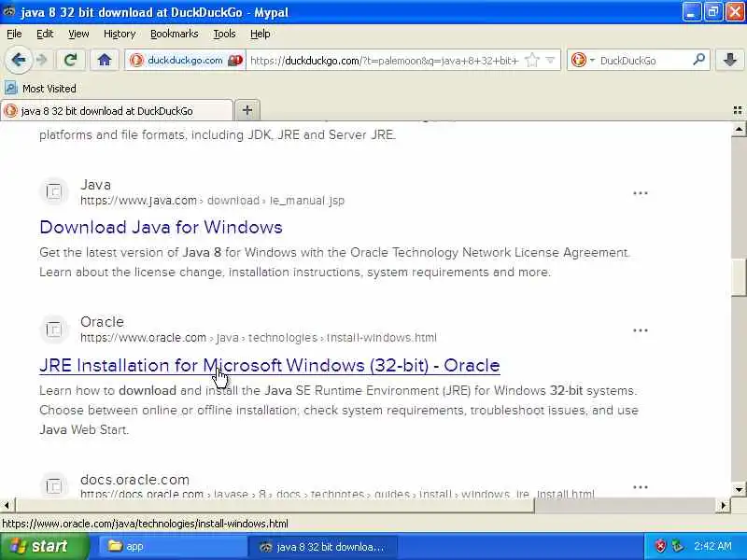The width and height of the screenshot is (747, 560).
Task: Click the Oracle result site favicon
Action: click(x=54, y=329)
